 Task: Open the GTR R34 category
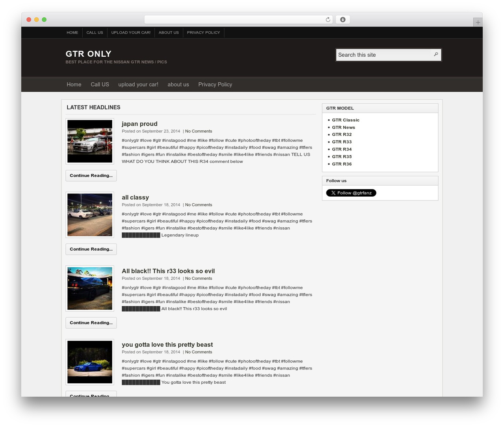click(342, 149)
